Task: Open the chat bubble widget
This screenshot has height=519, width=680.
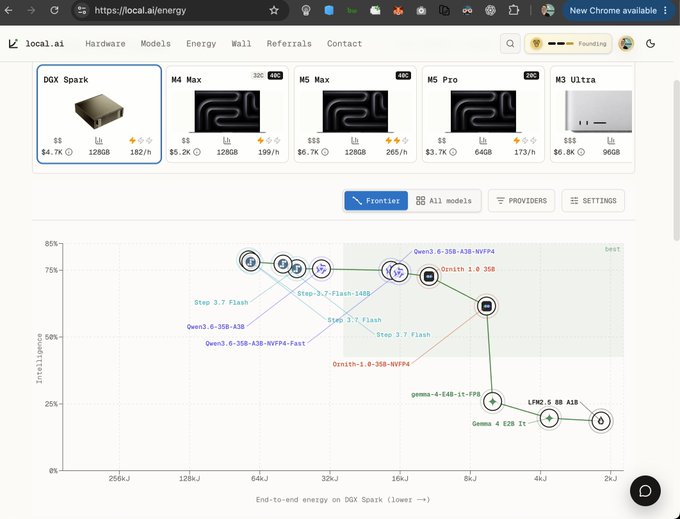Action: point(645,490)
